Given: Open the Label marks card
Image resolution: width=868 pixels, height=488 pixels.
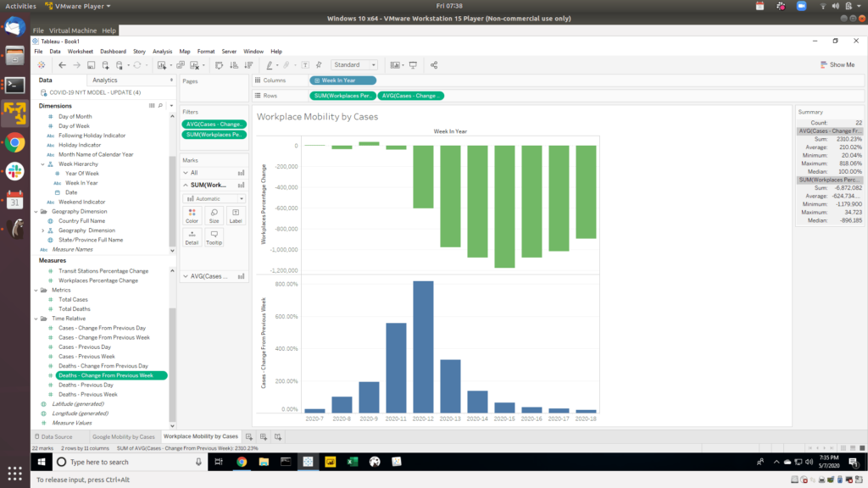Looking at the screenshot, I should point(236,215).
